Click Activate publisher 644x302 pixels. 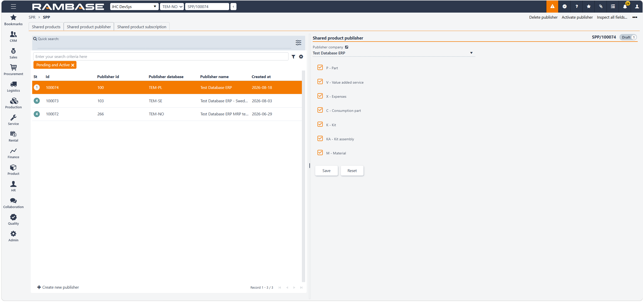point(577,17)
